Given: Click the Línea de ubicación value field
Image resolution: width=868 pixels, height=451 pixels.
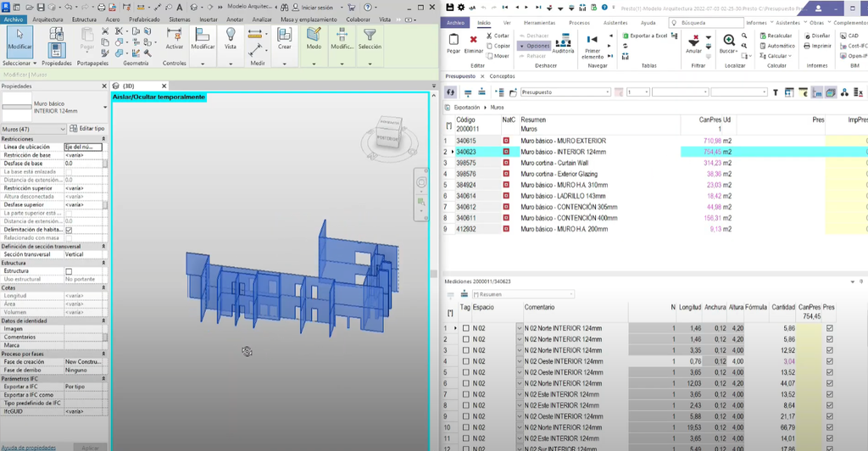Looking at the screenshot, I should click(83, 148).
